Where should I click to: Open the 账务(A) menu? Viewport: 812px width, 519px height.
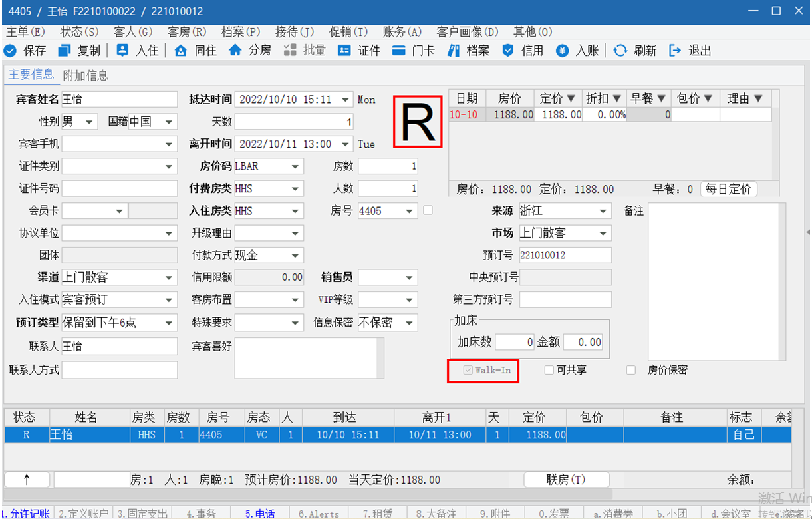(x=402, y=32)
